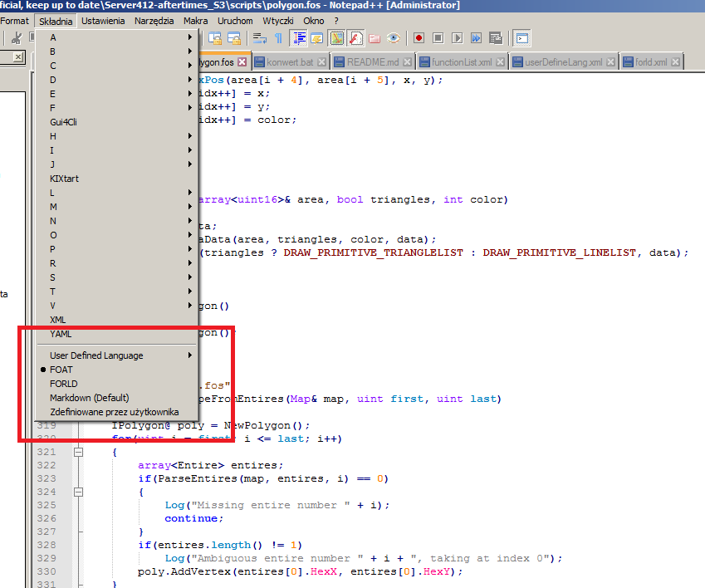This screenshot has height=588, width=705.
Task: Select the FOAT language option
Action: (61, 370)
